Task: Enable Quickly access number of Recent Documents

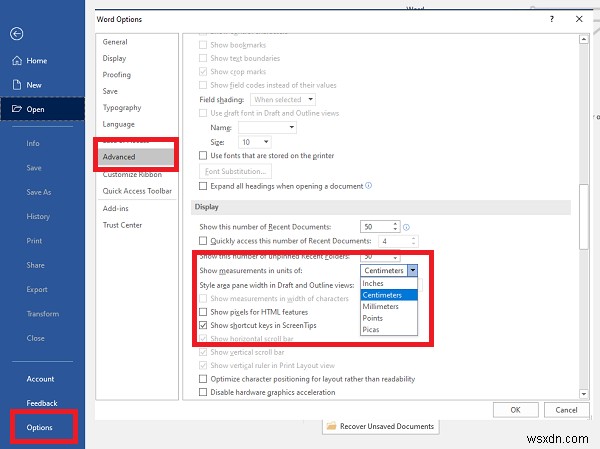Action: click(x=203, y=241)
